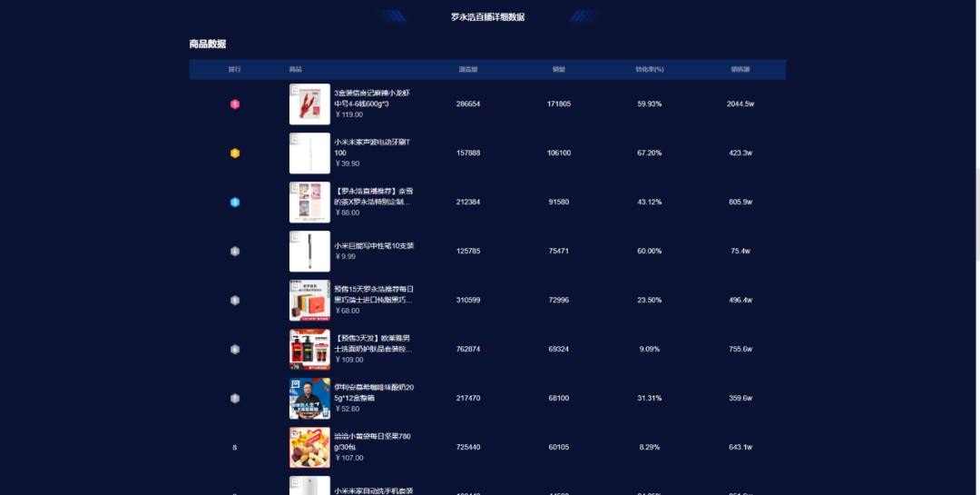Image resolution: width=980 pixels, height=495 pixels.
Task: Click the rank number 8
Action: click(x=235, y=448)
